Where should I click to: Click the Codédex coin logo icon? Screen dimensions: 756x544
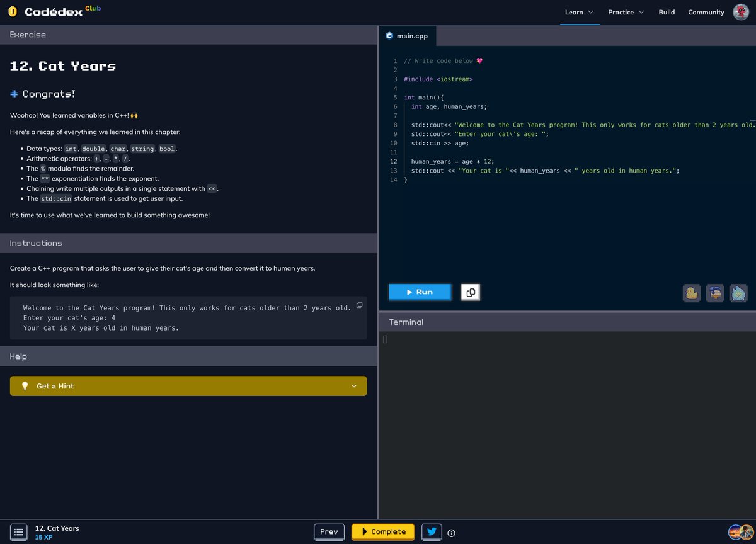[x=13, y=12]
